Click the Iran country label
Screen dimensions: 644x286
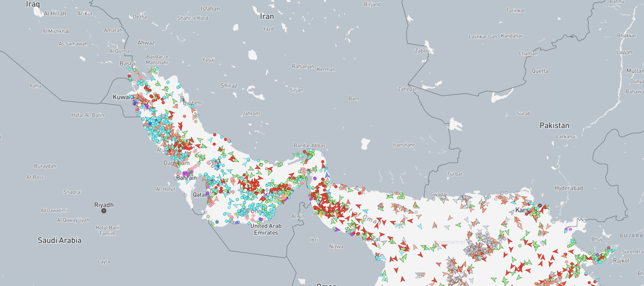(267, 17)
